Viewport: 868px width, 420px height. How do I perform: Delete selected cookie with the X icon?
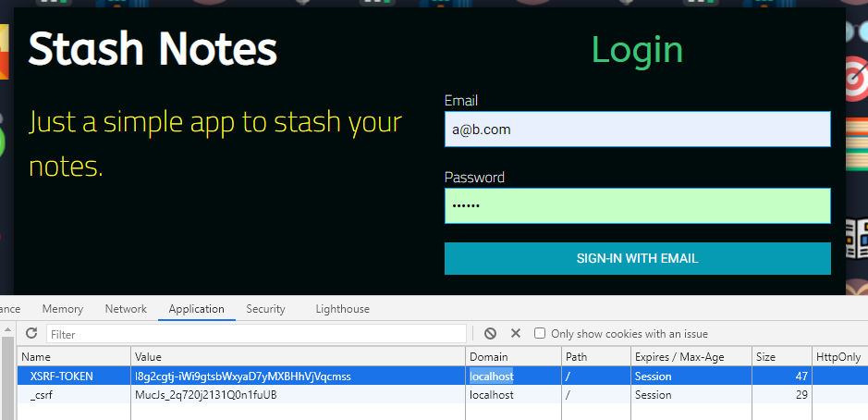[x=516, y=333]
